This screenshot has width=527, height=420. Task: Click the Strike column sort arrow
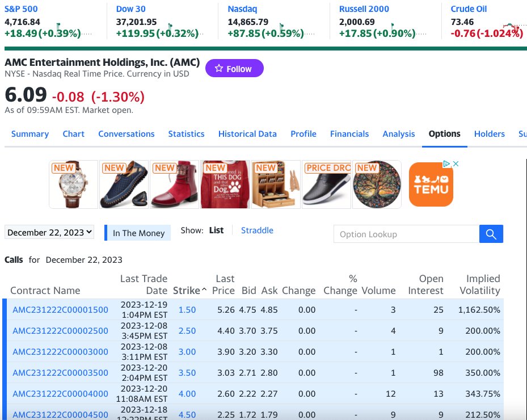(x=203, y=291)
